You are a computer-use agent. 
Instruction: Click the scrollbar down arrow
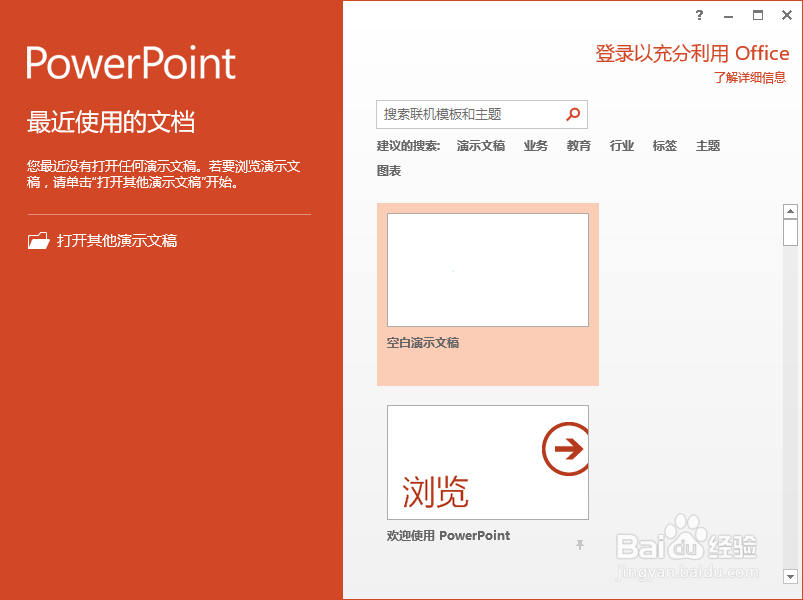(x=791, y=577)
